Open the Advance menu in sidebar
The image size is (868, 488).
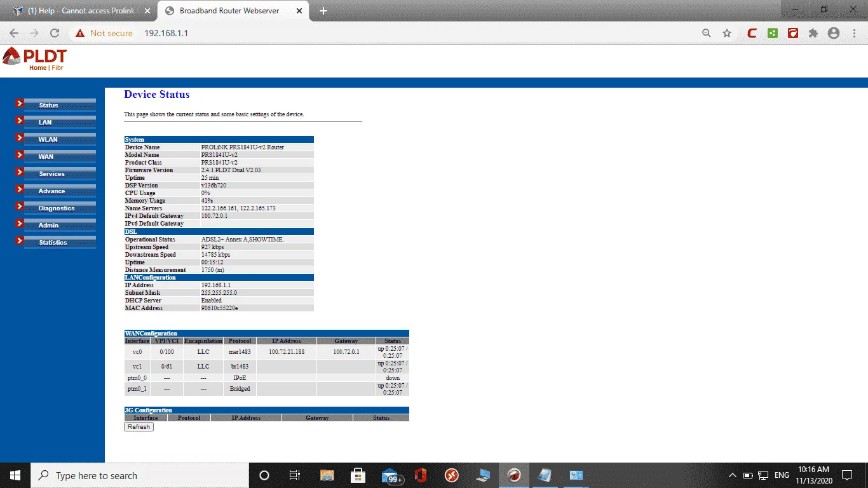pos(60,191)
